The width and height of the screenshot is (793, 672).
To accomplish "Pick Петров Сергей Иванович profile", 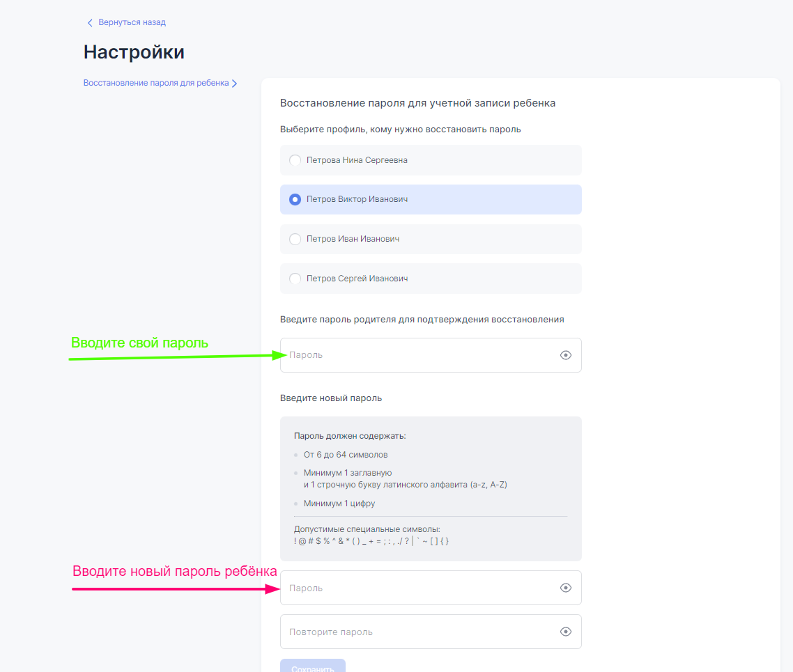I will coord(295,279).
